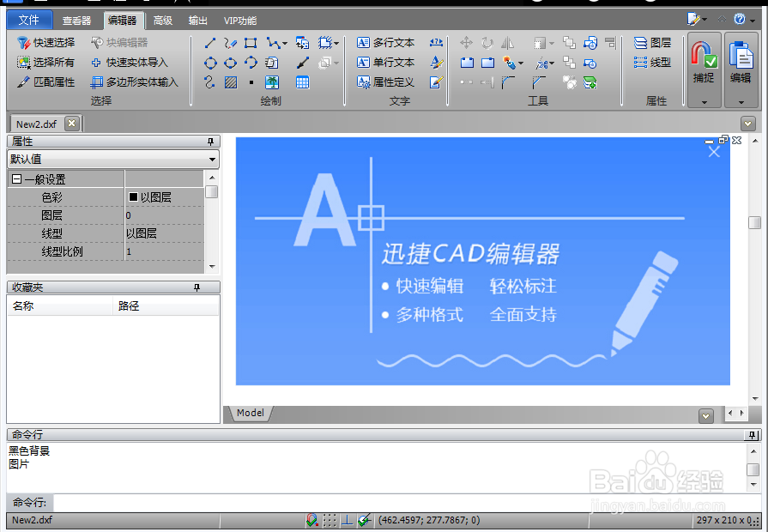Pin the Favorites (收藏夹) panel
This screenshot has height=532, width=768.
(x=197, y=287)
